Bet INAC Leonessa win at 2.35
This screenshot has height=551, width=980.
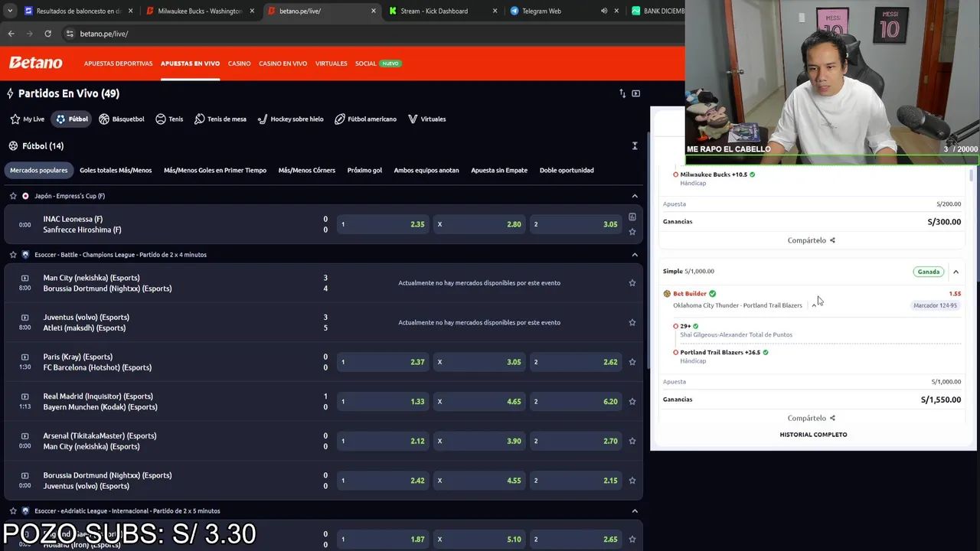pyautogui.click(x=383, y=224)
